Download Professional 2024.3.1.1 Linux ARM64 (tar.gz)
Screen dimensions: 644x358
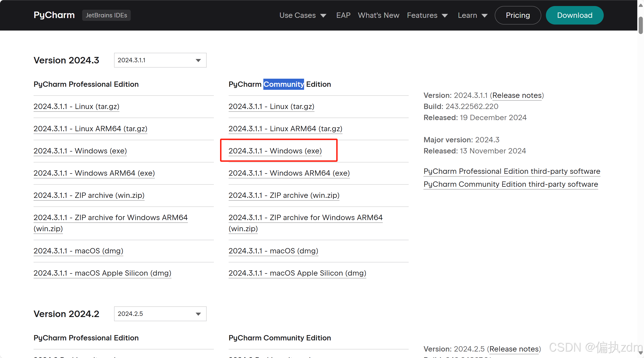pyautogui.click(x=90, y=128)
